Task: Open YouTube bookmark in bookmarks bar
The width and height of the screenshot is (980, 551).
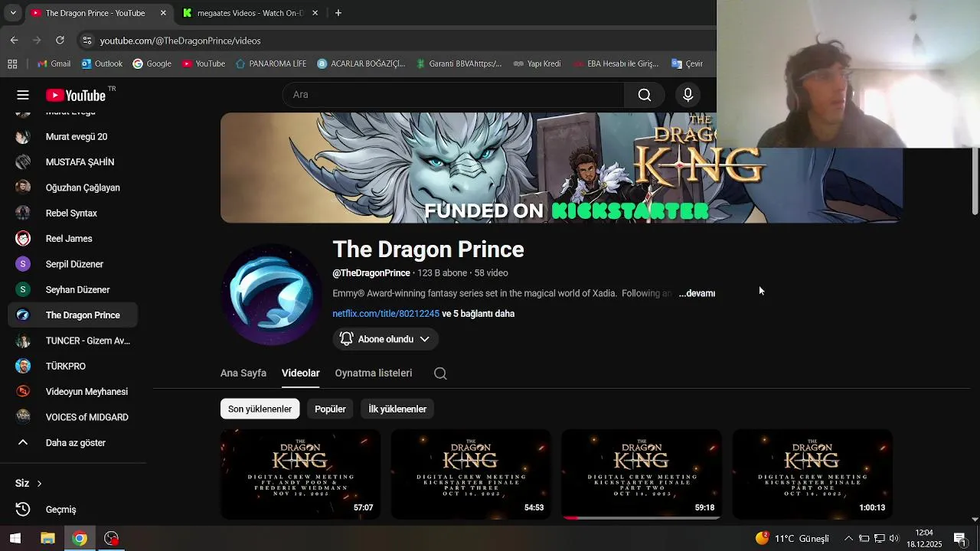Action: coord(204,64)
